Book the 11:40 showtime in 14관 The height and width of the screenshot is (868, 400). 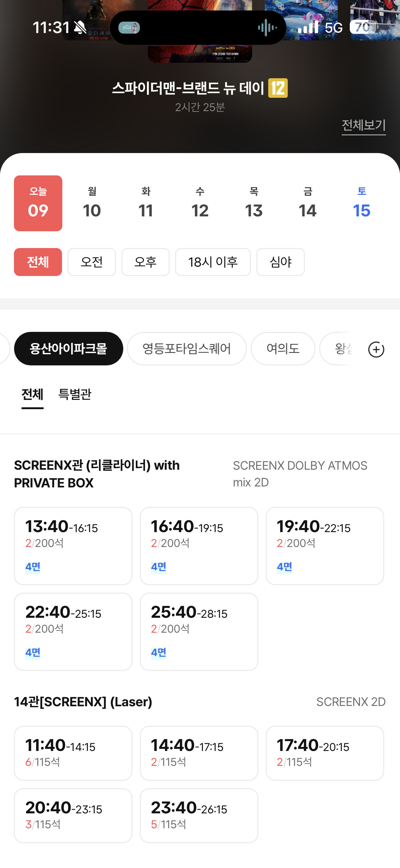click(73, 753)
